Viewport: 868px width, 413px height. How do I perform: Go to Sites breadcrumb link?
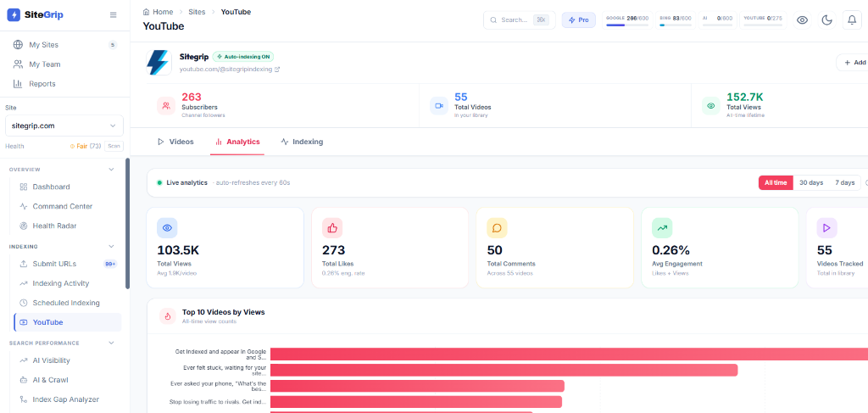(x=197, y=12)
